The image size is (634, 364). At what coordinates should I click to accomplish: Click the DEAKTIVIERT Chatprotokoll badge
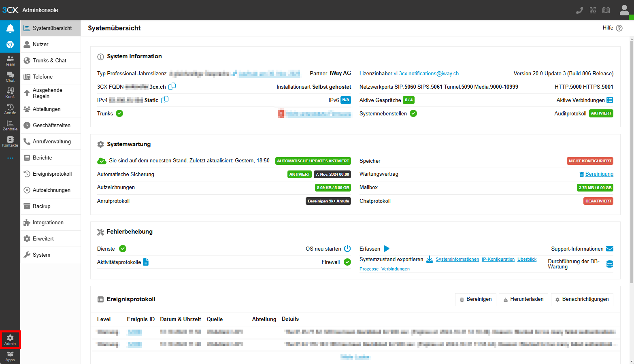tap(598, 201)
